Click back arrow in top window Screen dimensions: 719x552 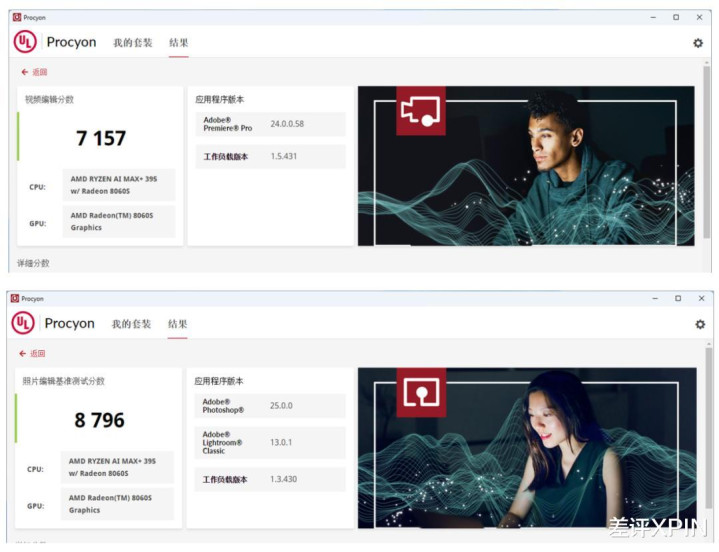(25, 72)
